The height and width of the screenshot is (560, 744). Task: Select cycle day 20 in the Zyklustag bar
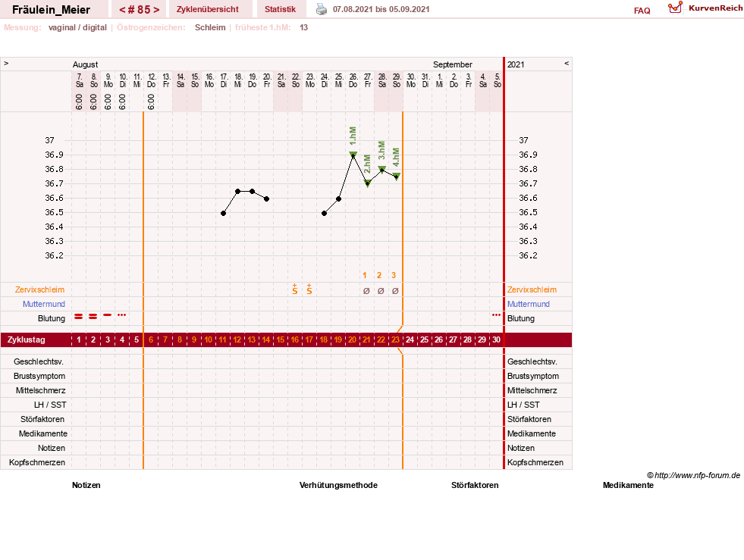352,340
